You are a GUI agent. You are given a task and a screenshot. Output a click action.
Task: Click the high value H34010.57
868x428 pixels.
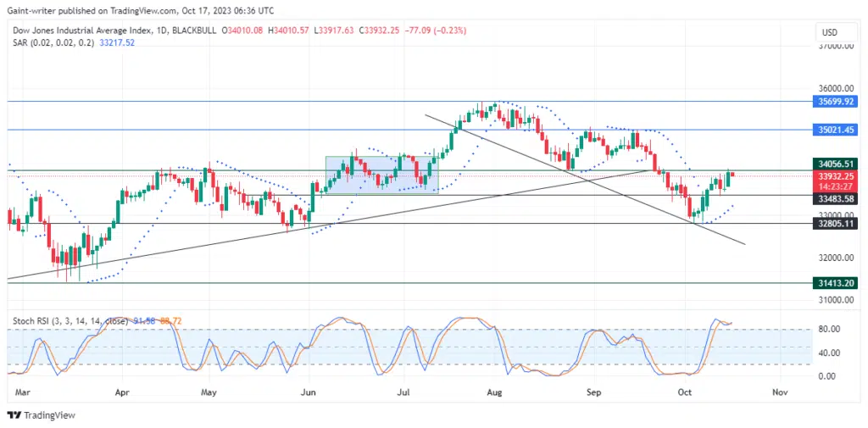(288, 31)
